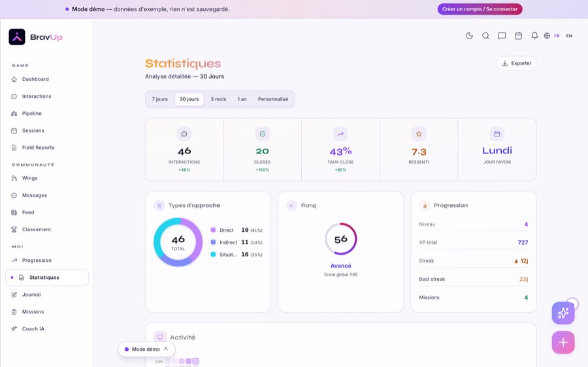Open calendar icon in header

click(518, 36)
